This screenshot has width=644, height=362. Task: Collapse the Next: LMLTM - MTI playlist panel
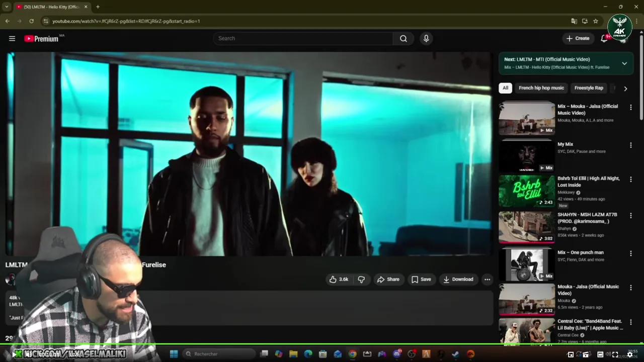624,63
